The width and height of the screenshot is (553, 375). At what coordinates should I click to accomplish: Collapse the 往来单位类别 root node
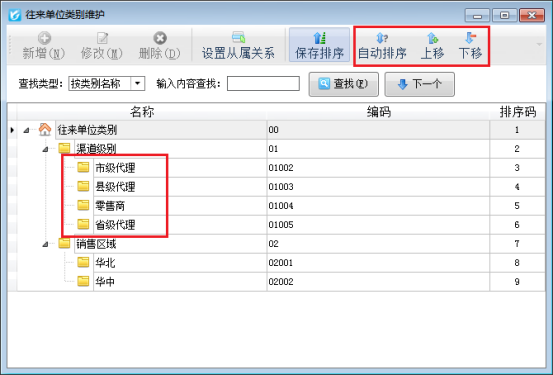26,130
